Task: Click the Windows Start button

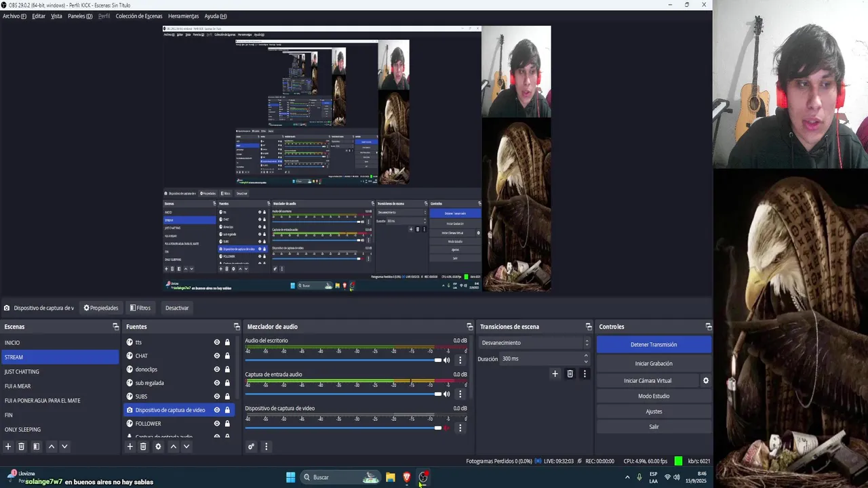Action: coord(290,477)
